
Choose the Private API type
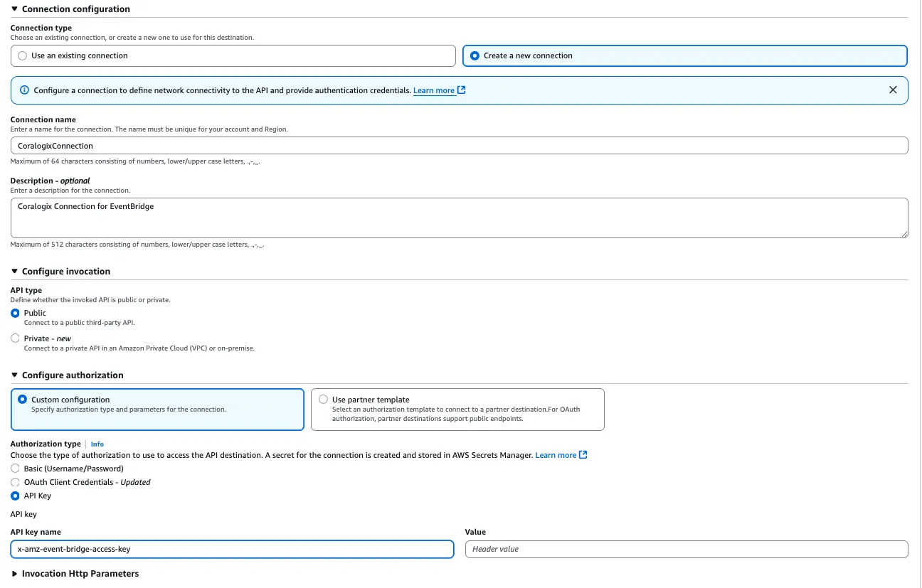click(x=15, y=338)
